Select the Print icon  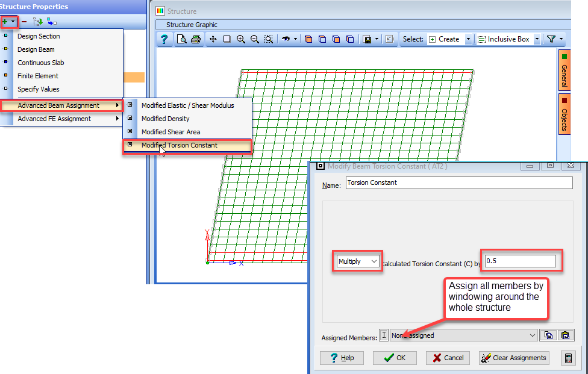(x=195, y=39)
